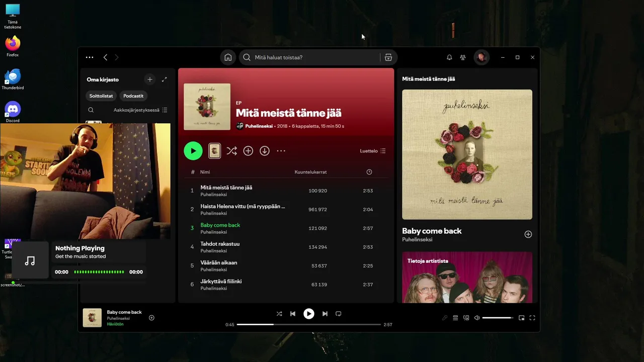Click large album art in right panel
The image size is (644, 362).
pyautogui.click(x=467, y=154)
